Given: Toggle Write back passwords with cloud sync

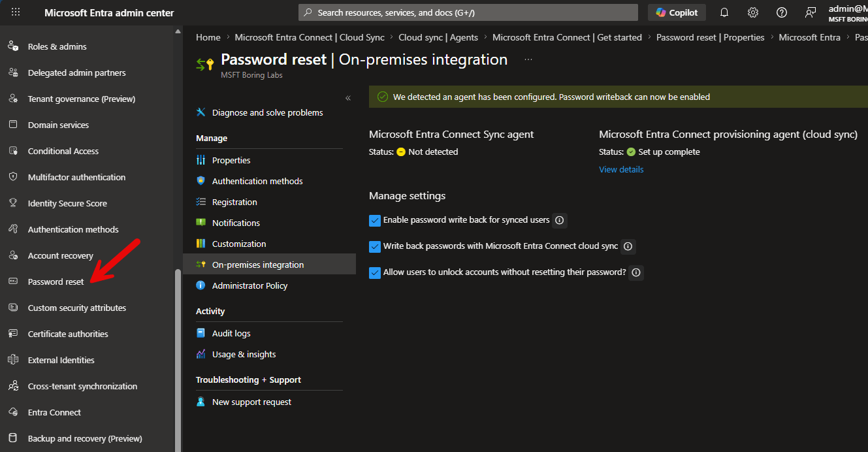Looking at the screenshot, I should point(375,247).
